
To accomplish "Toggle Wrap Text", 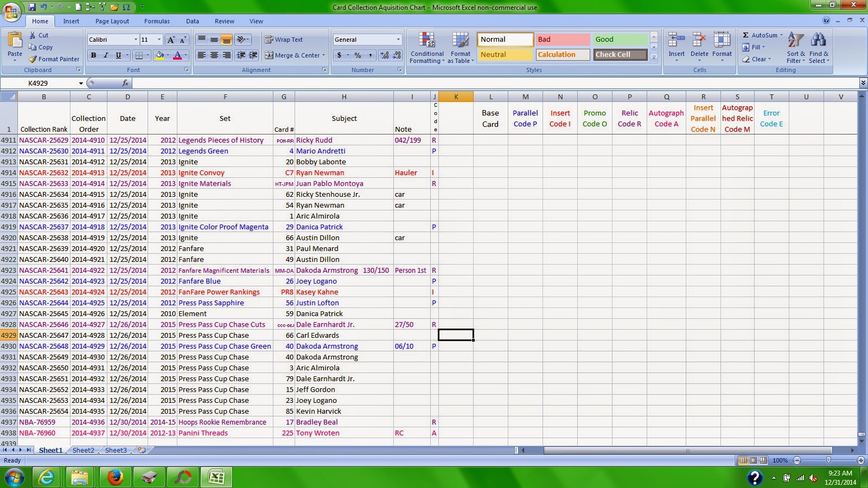I will (284, 40).
